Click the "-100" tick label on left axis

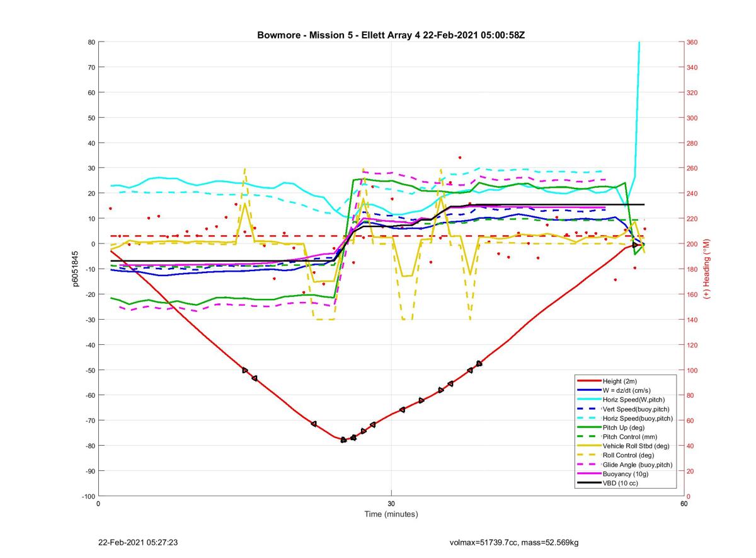coord(88,496)
